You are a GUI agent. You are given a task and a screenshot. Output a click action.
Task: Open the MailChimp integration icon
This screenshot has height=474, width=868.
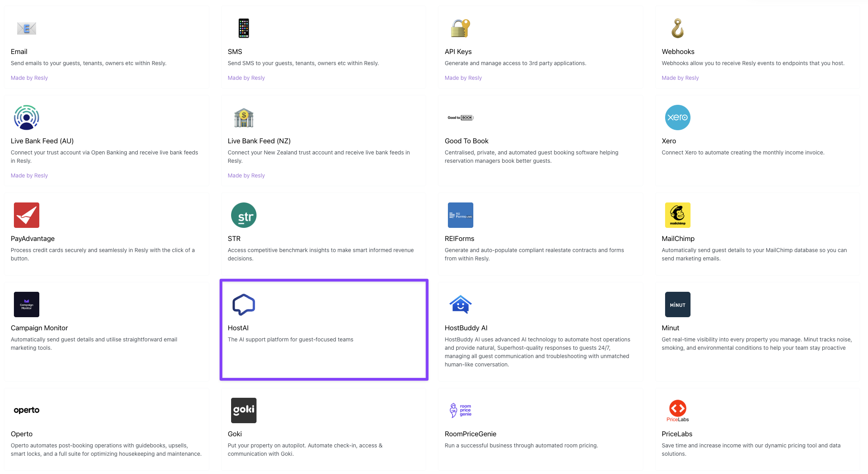point(677,215)
